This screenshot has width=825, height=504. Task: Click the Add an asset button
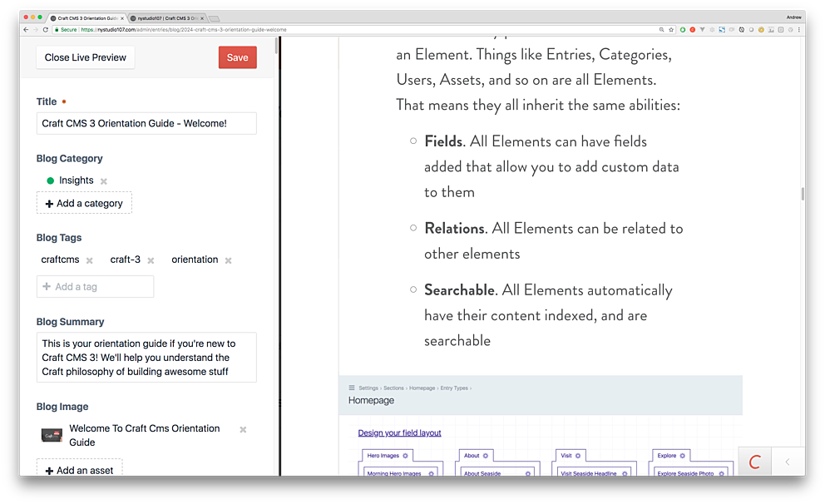pos(80,469)
